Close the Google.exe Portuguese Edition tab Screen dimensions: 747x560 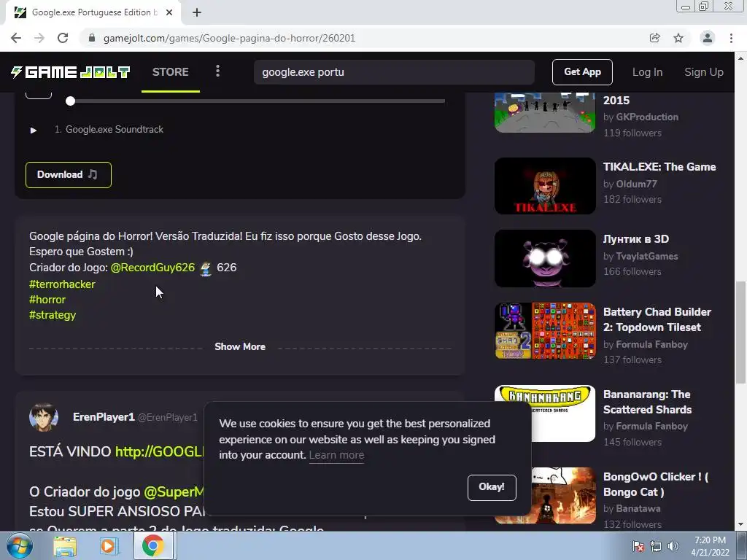169,12
